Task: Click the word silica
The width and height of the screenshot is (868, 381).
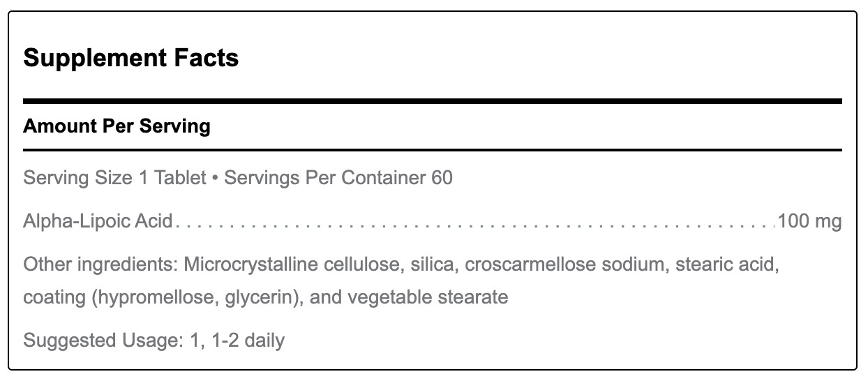Action: coord(435,265)
